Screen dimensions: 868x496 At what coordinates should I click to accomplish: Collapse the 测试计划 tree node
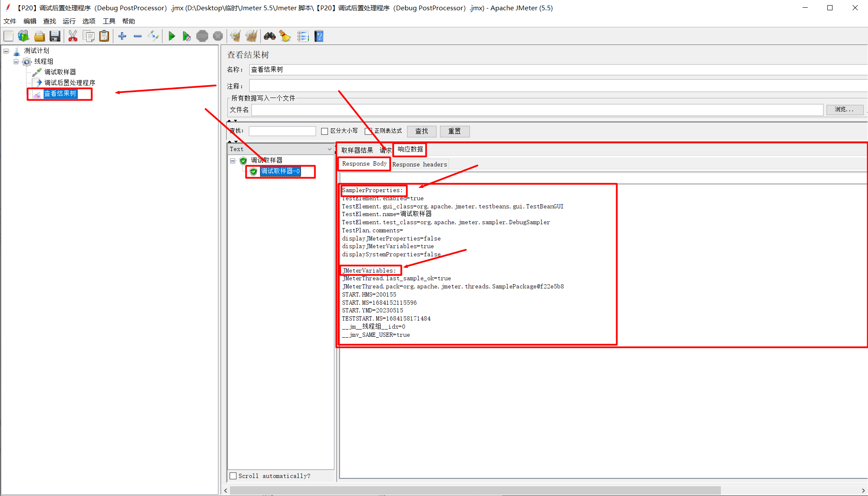coord(6,51)
